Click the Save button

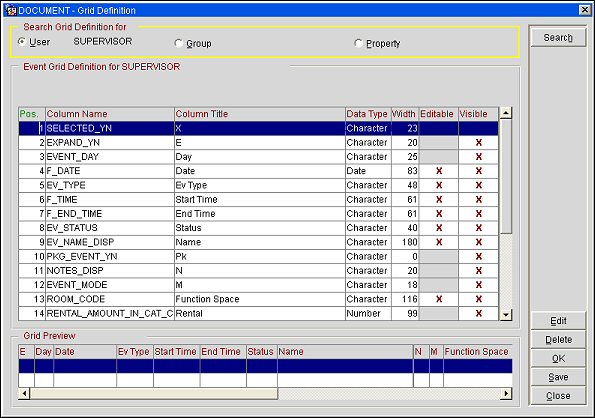(558, 377)
